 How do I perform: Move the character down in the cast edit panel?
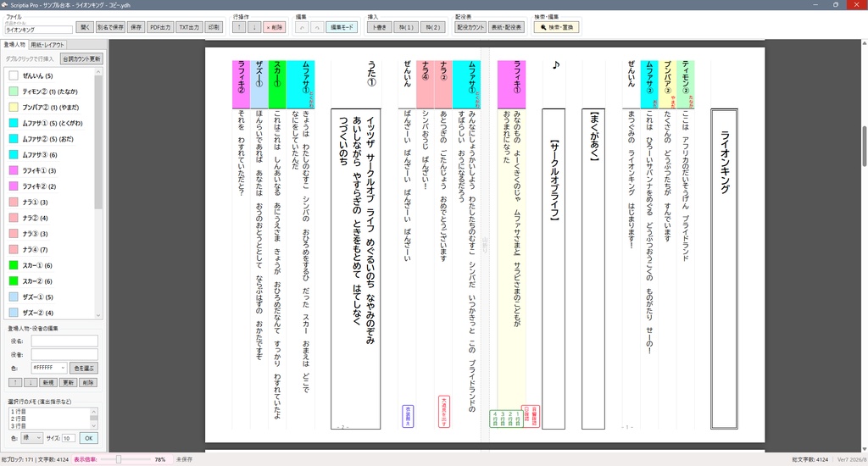[31, 382]
